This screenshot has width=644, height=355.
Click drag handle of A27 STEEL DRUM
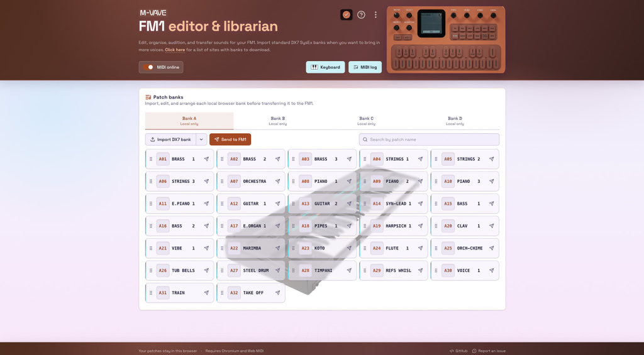(x=222, y=270)
